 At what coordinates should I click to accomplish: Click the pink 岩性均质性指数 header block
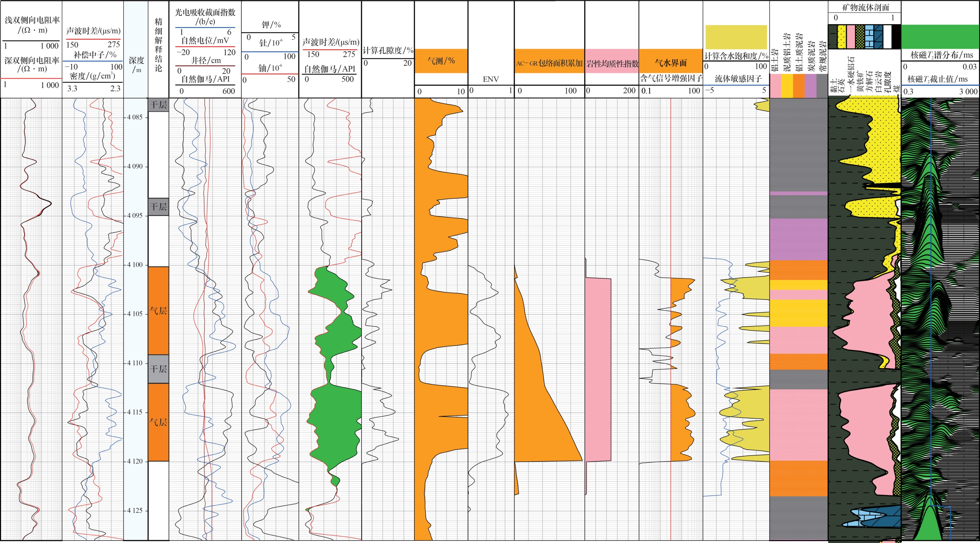tap(612, 61)
